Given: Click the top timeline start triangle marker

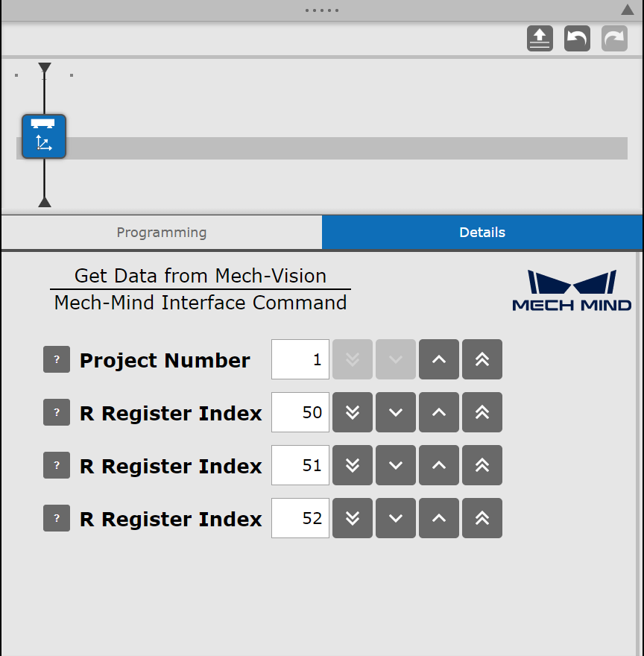Looking at the screenshot, I should point(45,68).
